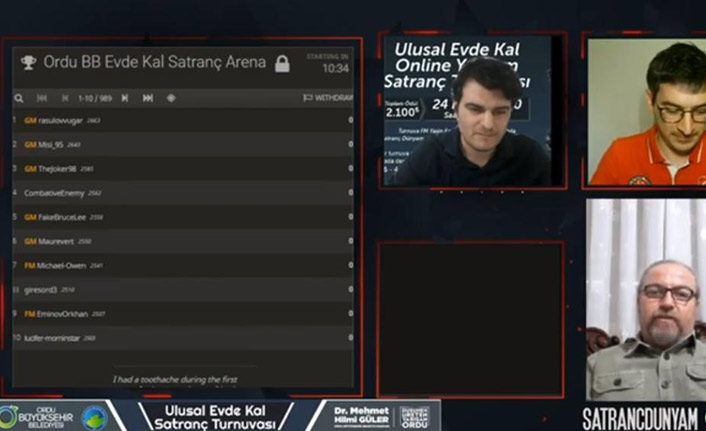Go to next standings page
This screenshot has width=706, height=431.
[x=125, y=98]
